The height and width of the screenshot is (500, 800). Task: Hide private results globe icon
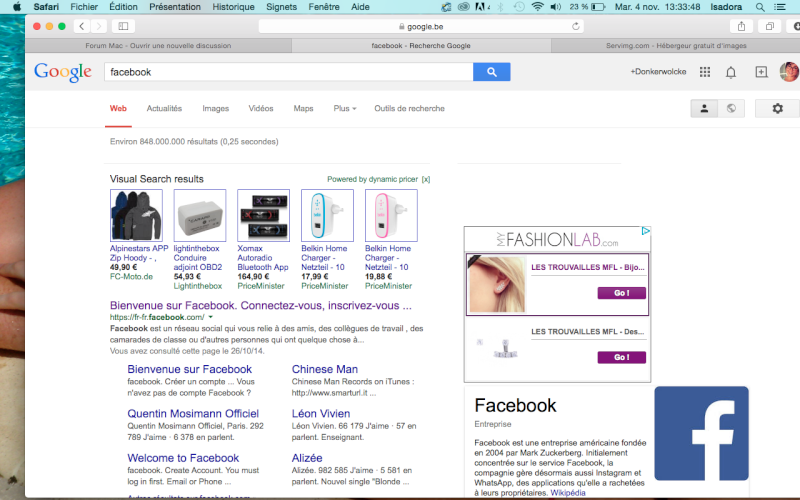pos(731,108)
